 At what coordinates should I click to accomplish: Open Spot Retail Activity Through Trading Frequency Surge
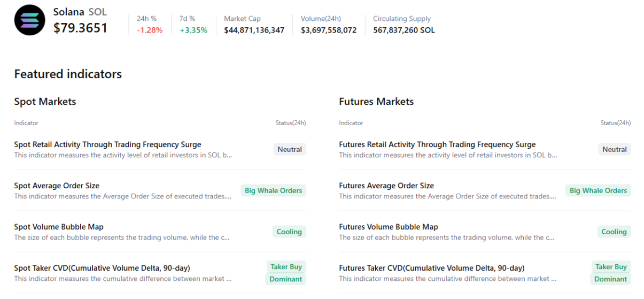[107, 144]
